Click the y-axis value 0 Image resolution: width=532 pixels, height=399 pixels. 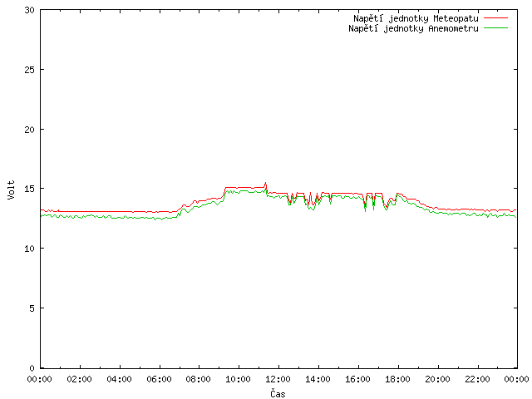[32, 368]
